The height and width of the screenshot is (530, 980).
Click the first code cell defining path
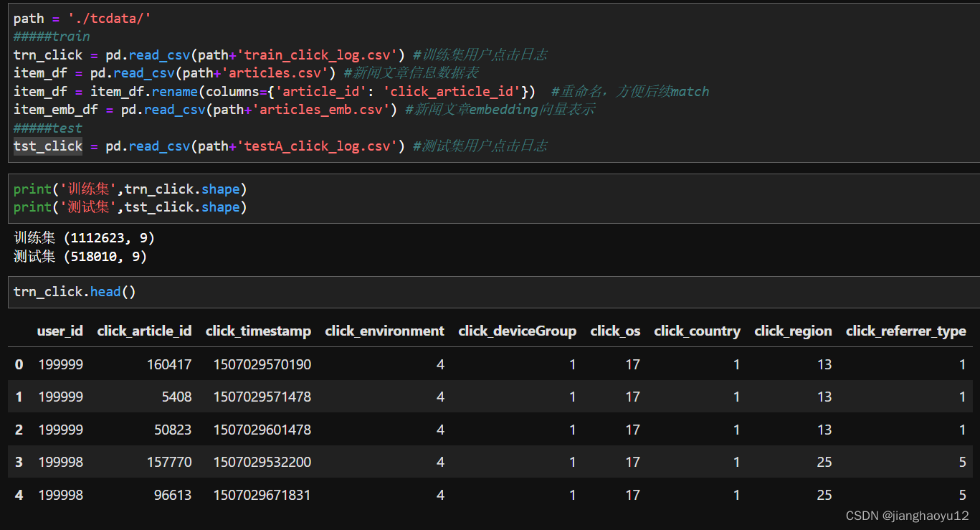[493, 82]
